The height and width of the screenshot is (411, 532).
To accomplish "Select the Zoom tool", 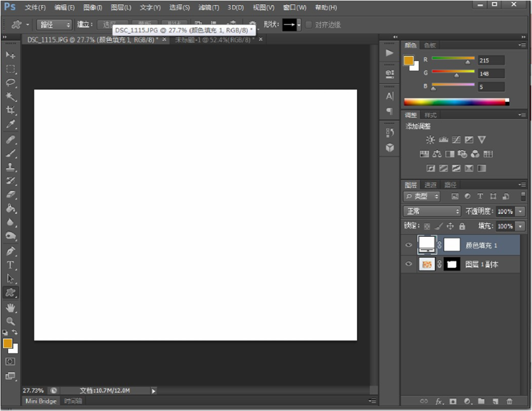I will point(11,321).
